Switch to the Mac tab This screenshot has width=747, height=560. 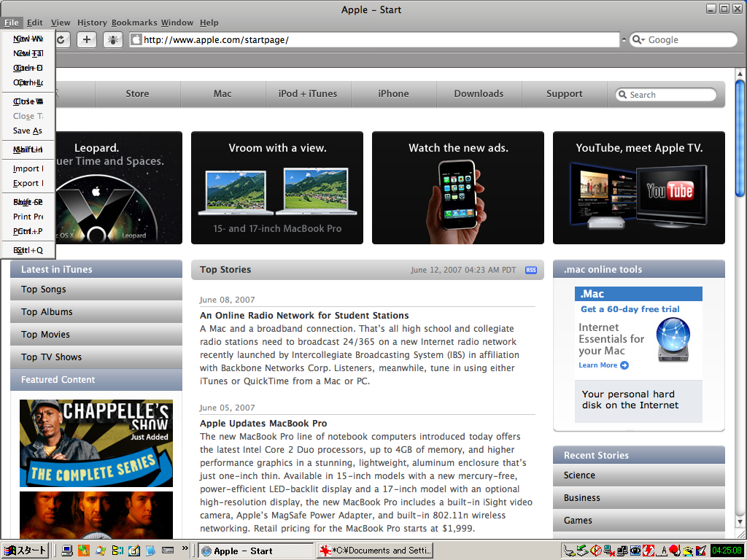(222, 94)
